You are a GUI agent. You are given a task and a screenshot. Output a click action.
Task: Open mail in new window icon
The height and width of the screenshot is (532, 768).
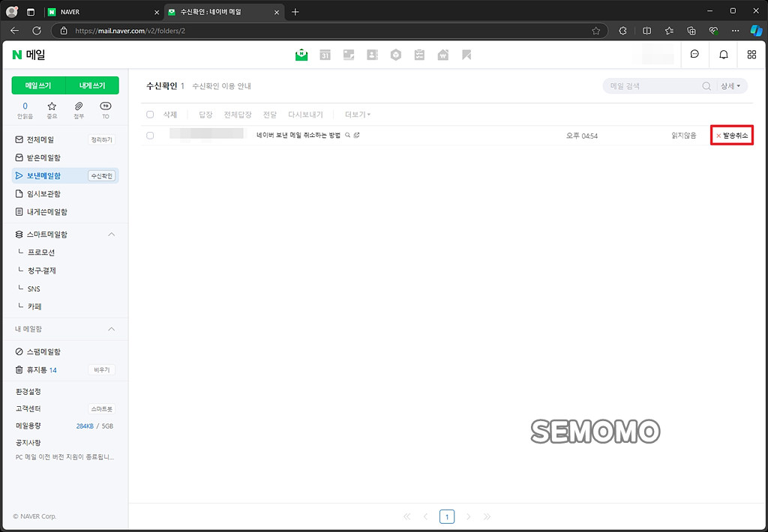tap(356, 135)
